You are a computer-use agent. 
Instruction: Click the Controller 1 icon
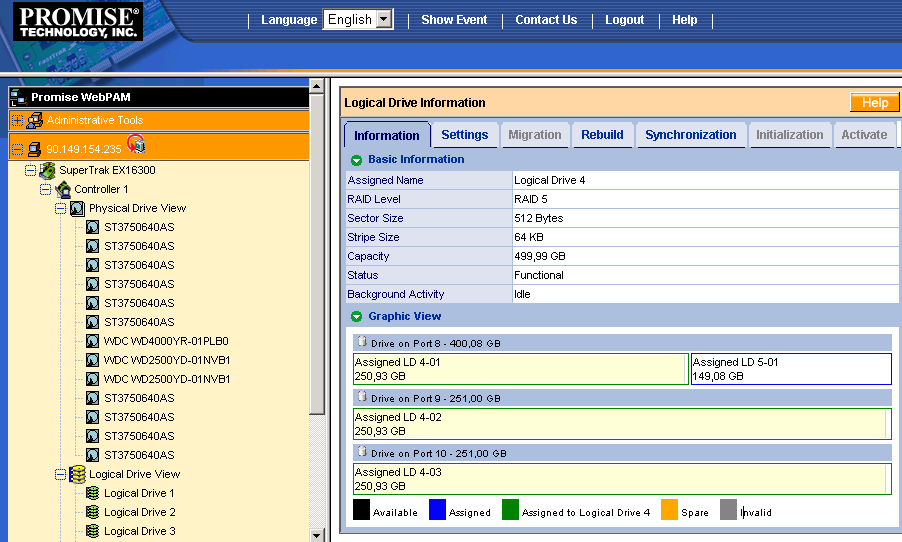coord(62,190)
